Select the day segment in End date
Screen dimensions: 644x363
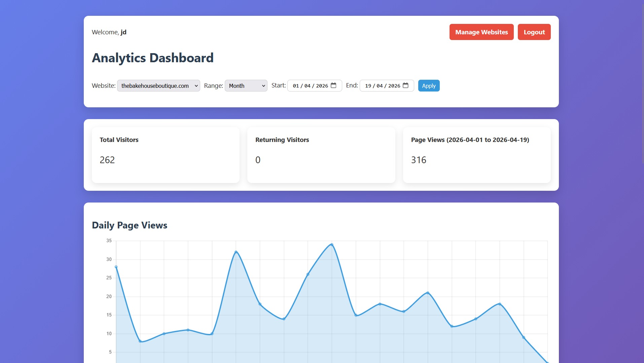[368, 86]
